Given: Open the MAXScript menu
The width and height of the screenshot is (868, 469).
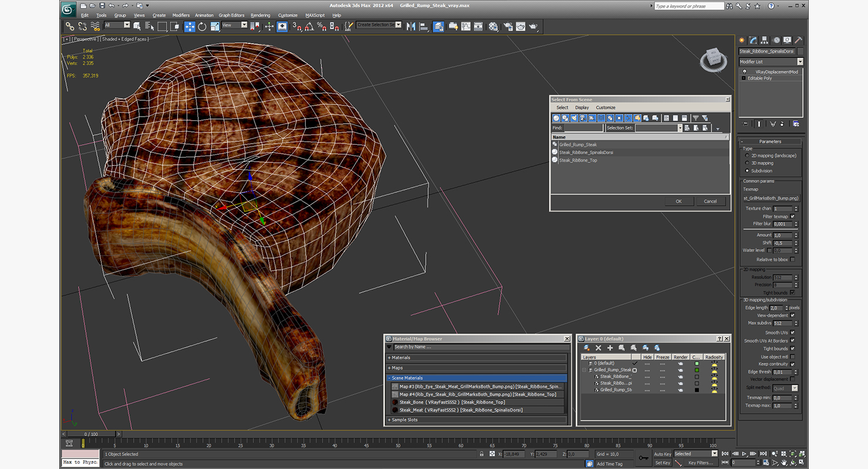Looking at the screenshot, I should click(x=315, y=15).
